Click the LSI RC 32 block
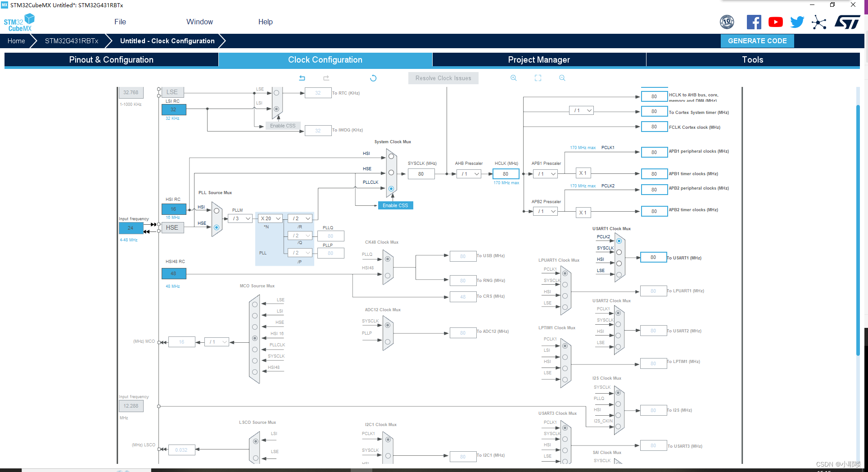This screenshot has width=868, height=472. click(x=174, y=109)
